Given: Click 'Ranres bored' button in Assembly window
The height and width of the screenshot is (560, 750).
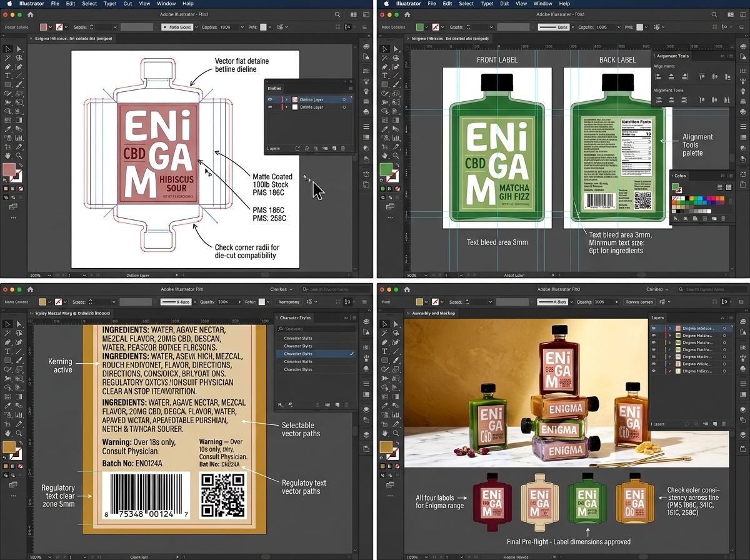Looking at the screenshot, I should pyautogui.click(x=639, y=302).
